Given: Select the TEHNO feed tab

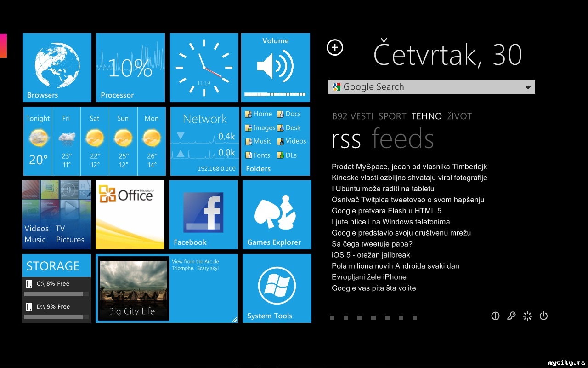Looking at the screenshot, I should [427, 116].
